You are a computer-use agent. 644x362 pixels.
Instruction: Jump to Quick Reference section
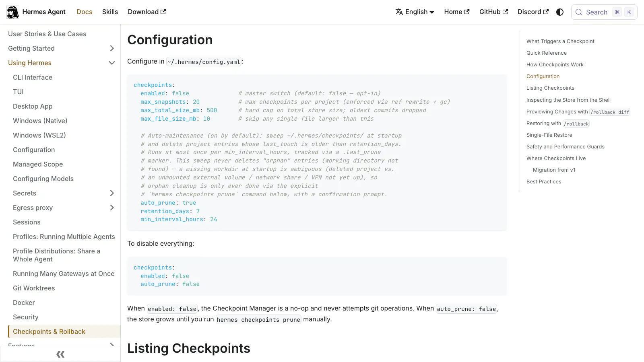coord(547,53)
